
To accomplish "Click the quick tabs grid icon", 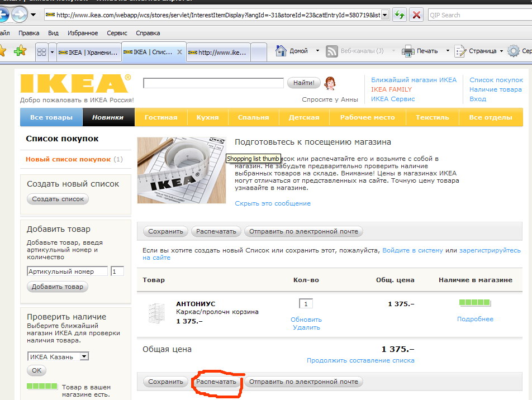I will point(41,53).
